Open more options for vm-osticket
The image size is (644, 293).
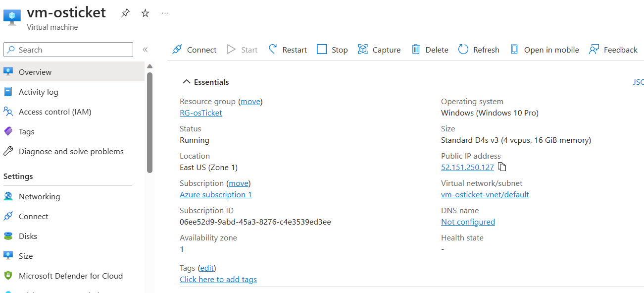tap(165, 13)
